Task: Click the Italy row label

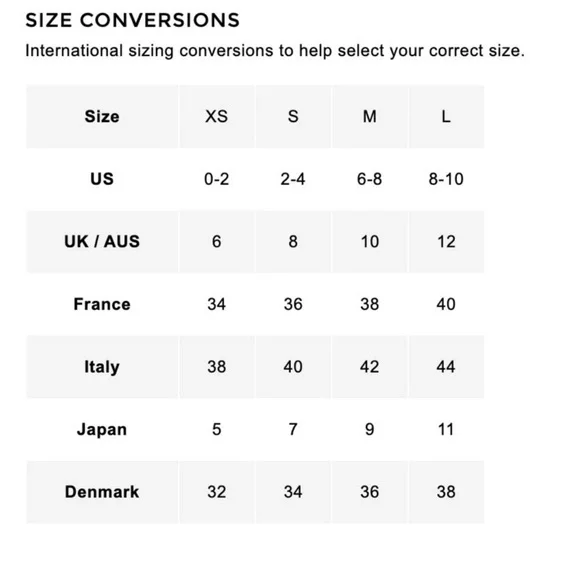Action: (102, 367)
